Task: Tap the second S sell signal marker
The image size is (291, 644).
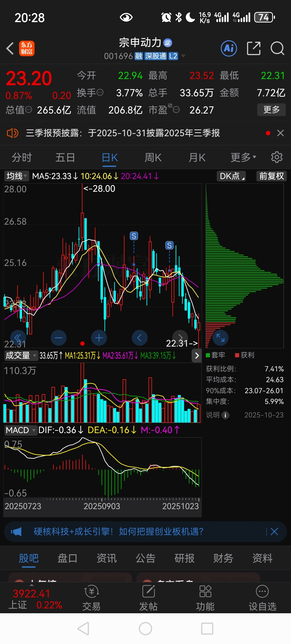Action: pos(169,245)
